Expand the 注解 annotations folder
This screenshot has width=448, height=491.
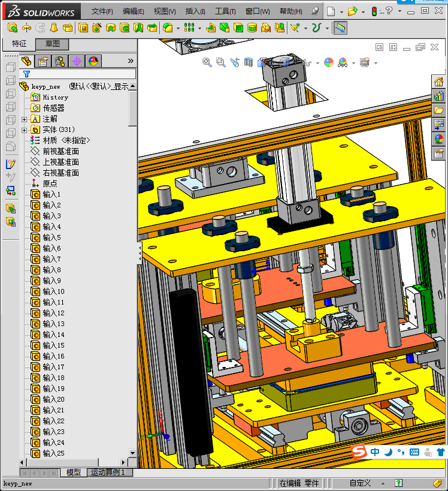(25, 119)
